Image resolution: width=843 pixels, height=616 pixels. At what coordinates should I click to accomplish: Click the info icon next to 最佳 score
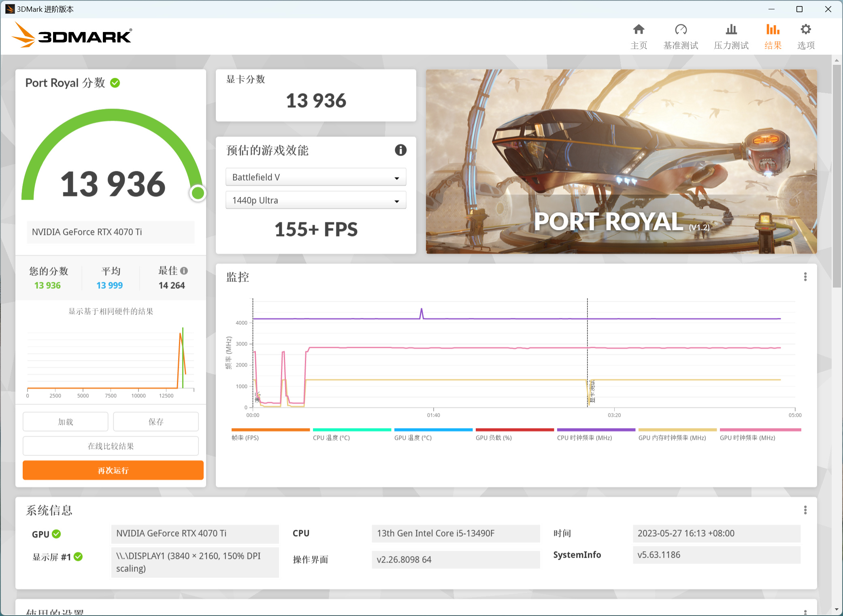[x=185, y=271]
